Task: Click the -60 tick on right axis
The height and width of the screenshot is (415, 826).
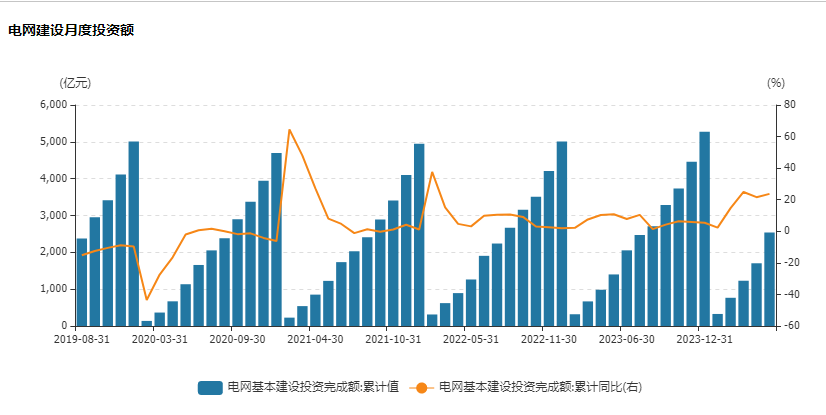Action: [790, 326]
